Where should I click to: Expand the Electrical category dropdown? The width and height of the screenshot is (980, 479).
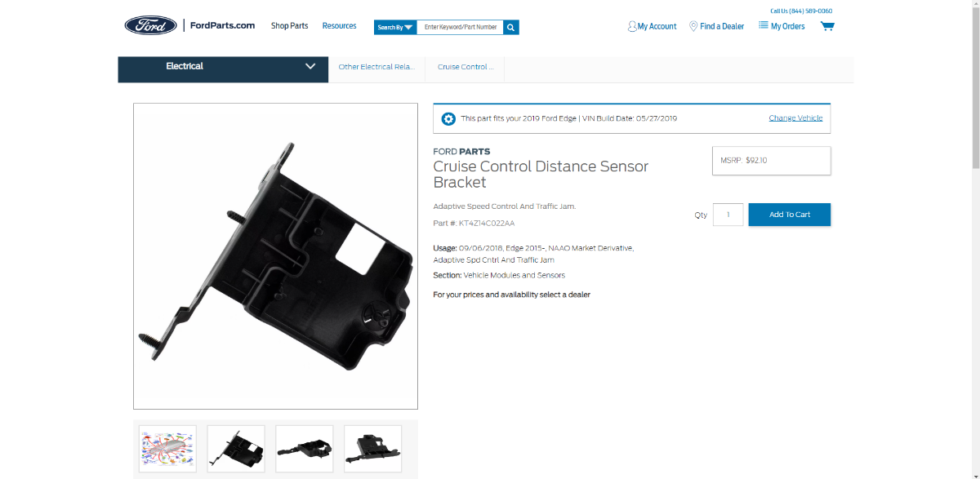223,69
